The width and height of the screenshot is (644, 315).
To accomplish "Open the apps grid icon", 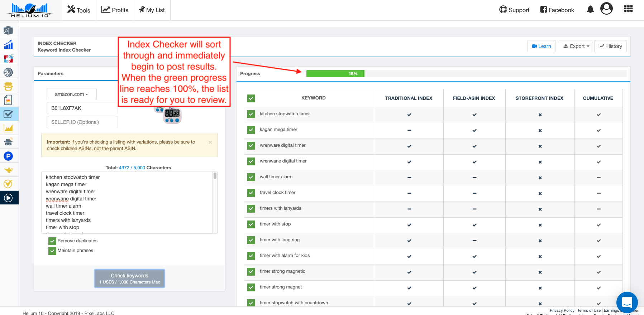I will [x=628, y=9].
